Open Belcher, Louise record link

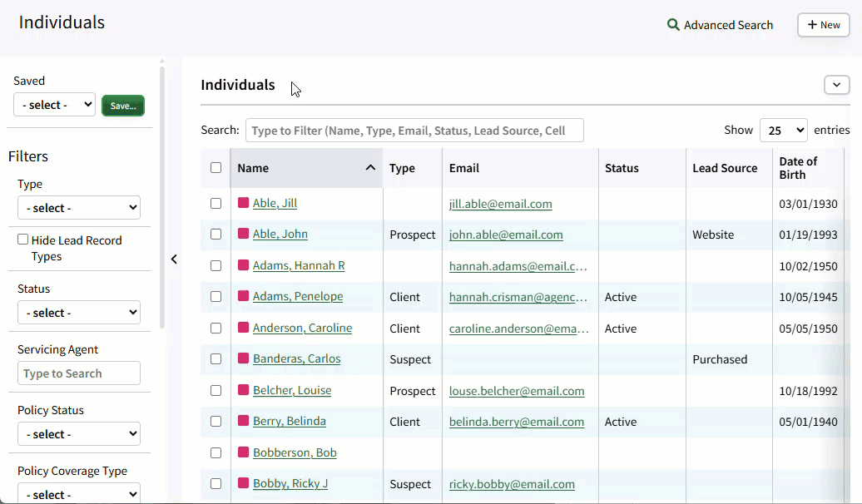pyautogui.click(x=292, y=390)
